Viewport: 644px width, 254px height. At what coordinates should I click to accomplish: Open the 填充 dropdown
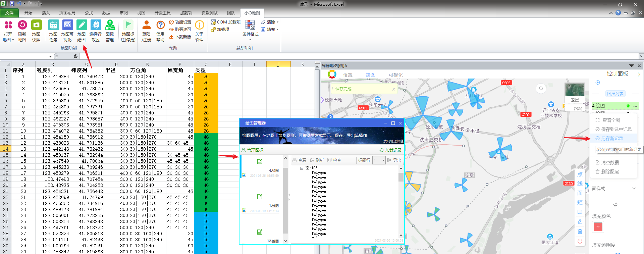click(270, 30)
